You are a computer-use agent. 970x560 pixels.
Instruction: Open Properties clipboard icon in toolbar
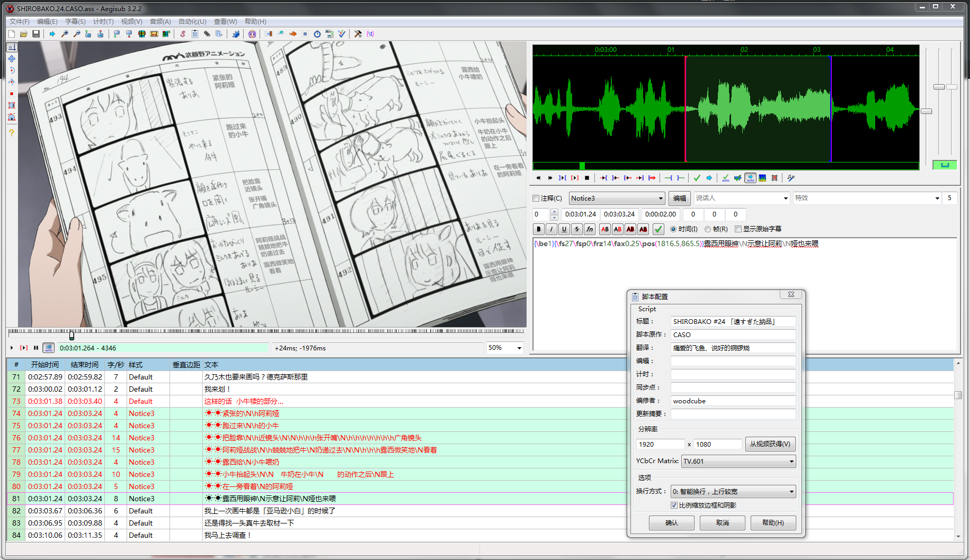tap(195, 34)
